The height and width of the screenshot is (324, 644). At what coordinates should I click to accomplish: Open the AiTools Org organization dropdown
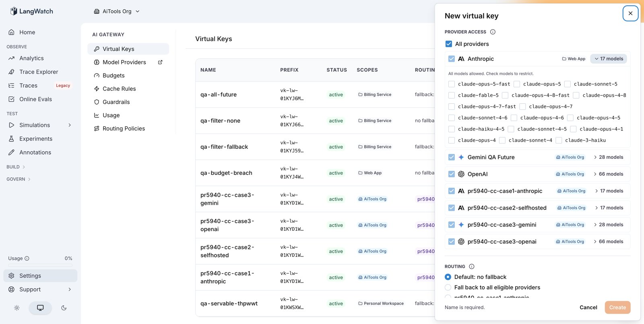click(117, 11)
